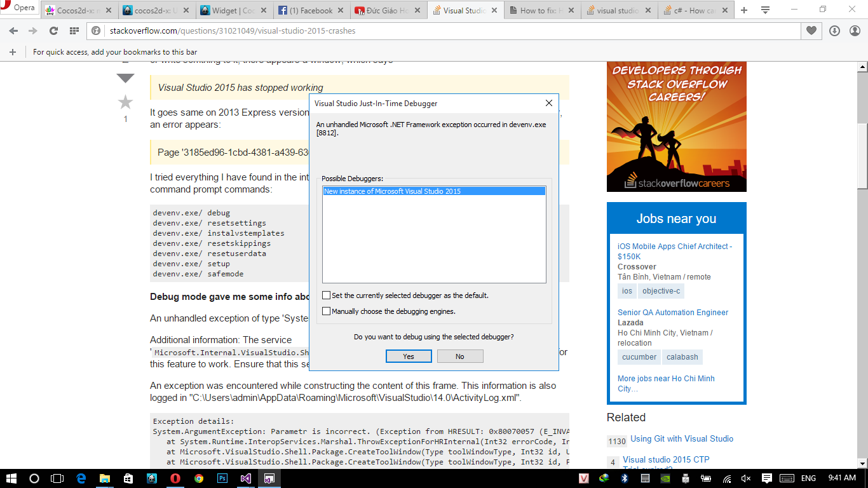The image size is (868, 488).
Task: Open Task View on the taskbar
Action: pyautogui.click(x=57, y=478)
